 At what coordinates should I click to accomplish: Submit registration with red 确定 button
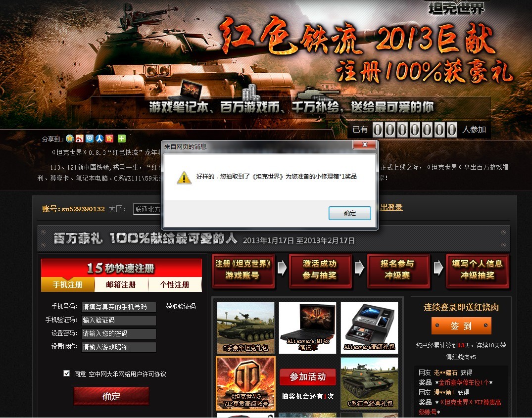pyautogui.click(x=111, y=396)
